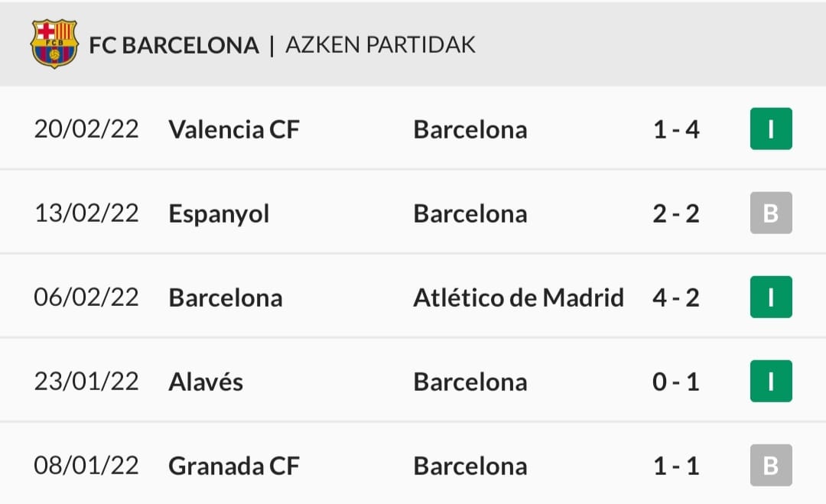The height and width of the screenshot is (504, 826).
Task: Click Barcelona home team on 06/02/22 row
Action: pyautogui.click(x=226, y=298)
